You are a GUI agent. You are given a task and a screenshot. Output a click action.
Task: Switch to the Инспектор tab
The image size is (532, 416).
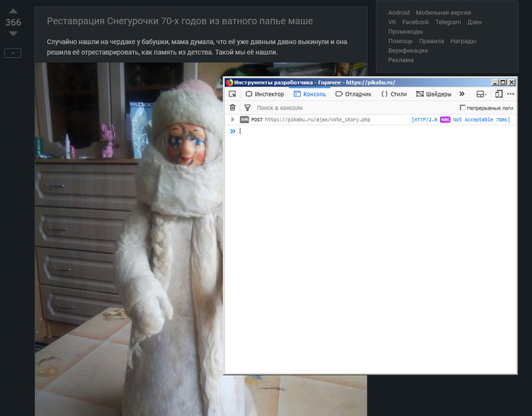[264, 94]
